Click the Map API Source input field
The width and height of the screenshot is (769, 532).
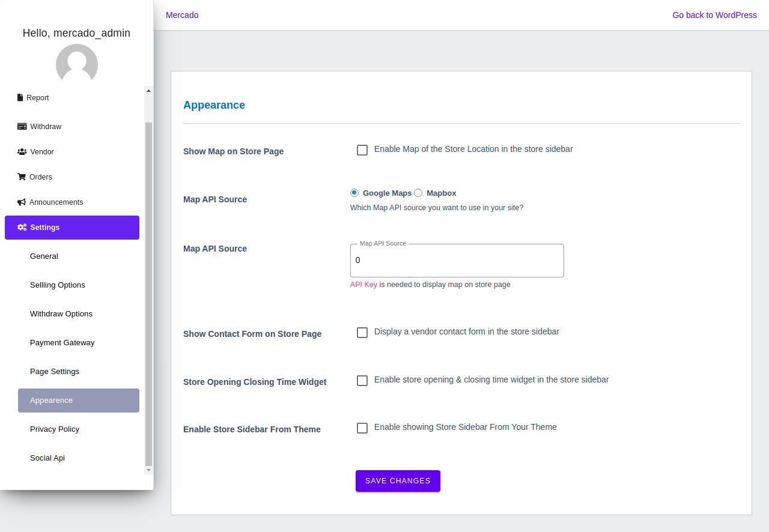pyautogui.click(x=457, y=261)
